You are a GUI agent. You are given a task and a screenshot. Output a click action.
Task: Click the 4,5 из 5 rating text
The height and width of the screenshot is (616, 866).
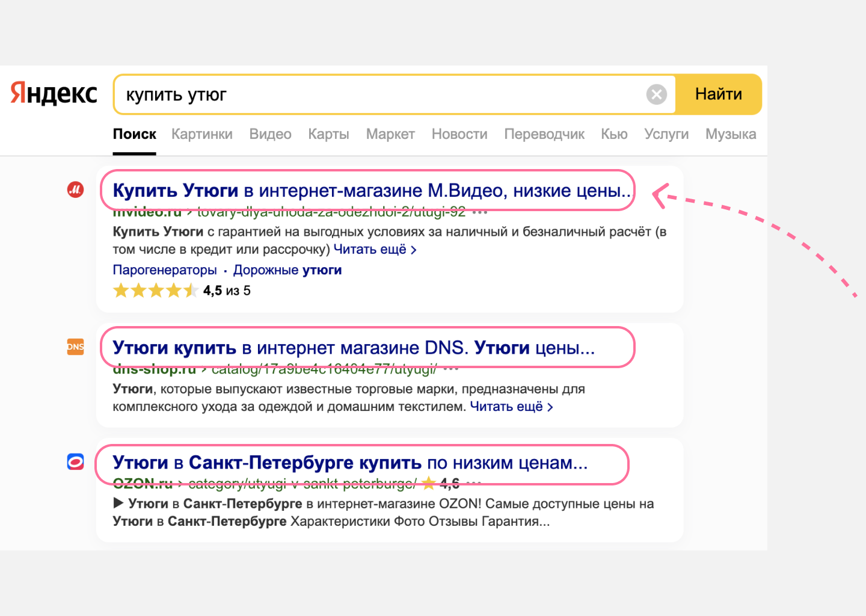click(x=227, y=291)
